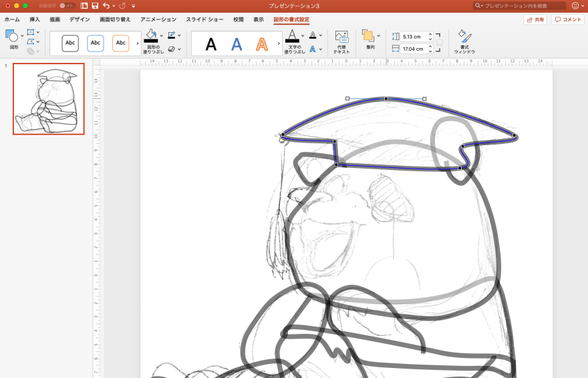Click the shape effects icon

pos(172,49)
